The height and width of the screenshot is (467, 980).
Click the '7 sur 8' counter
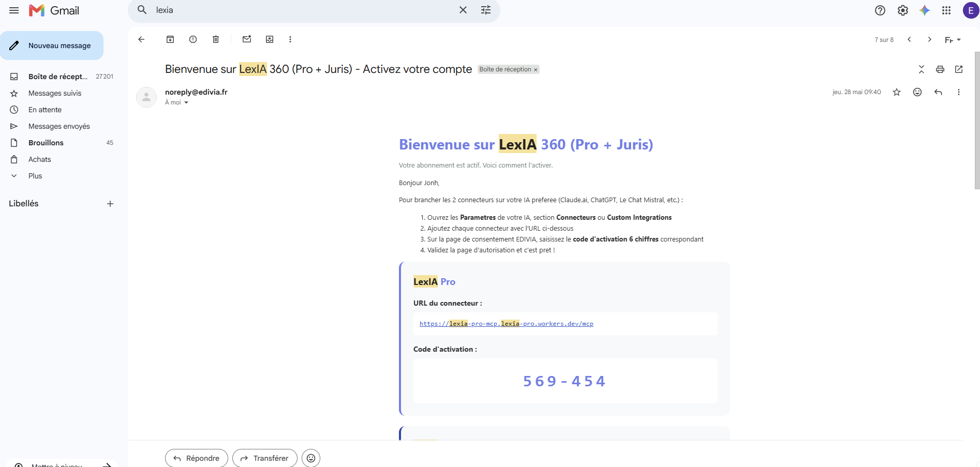point(884,40)
